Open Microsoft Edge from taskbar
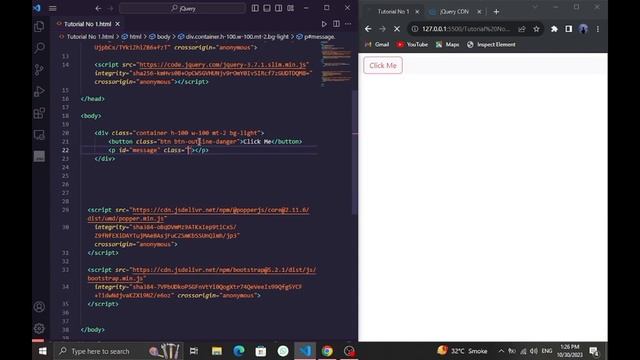 pyautogui.click(x=238, y=351)
